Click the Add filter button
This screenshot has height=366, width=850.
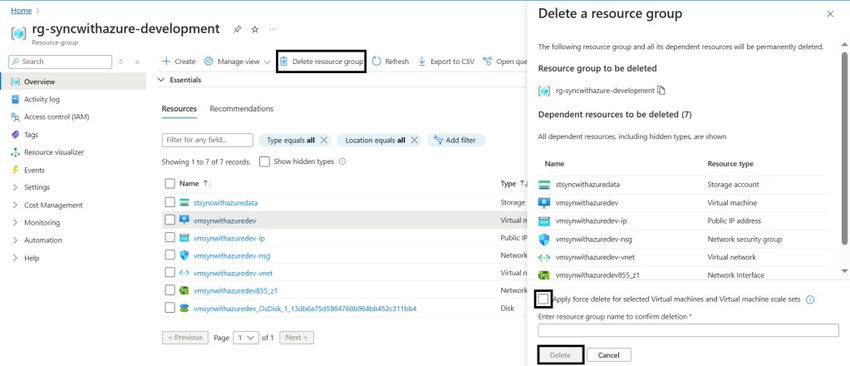click(456, 140)
